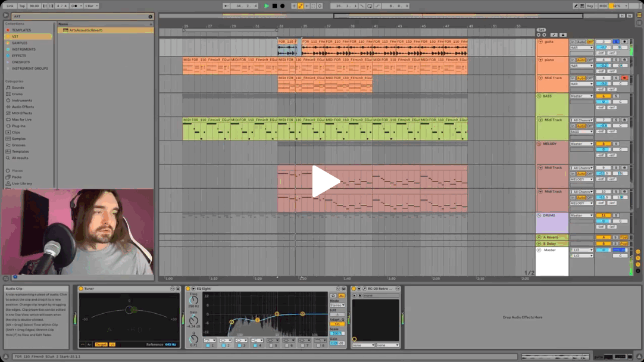Arm the guita track for recording

tap(624, 42)
